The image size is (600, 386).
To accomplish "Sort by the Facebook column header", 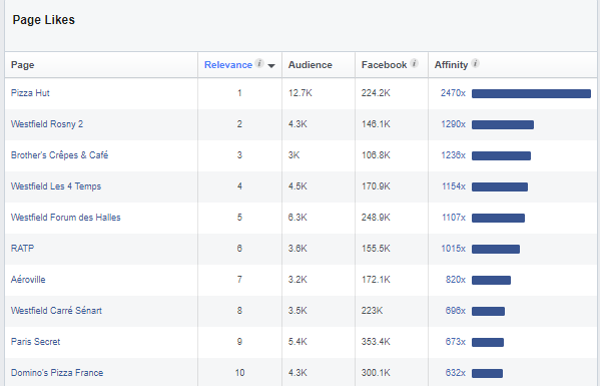I will point(384,65).
